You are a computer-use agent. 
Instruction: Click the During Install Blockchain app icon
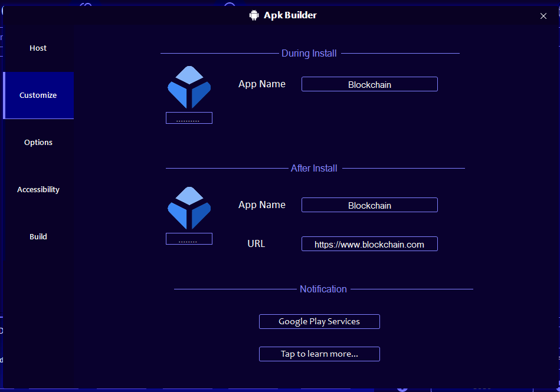click(x=189, y=87)
